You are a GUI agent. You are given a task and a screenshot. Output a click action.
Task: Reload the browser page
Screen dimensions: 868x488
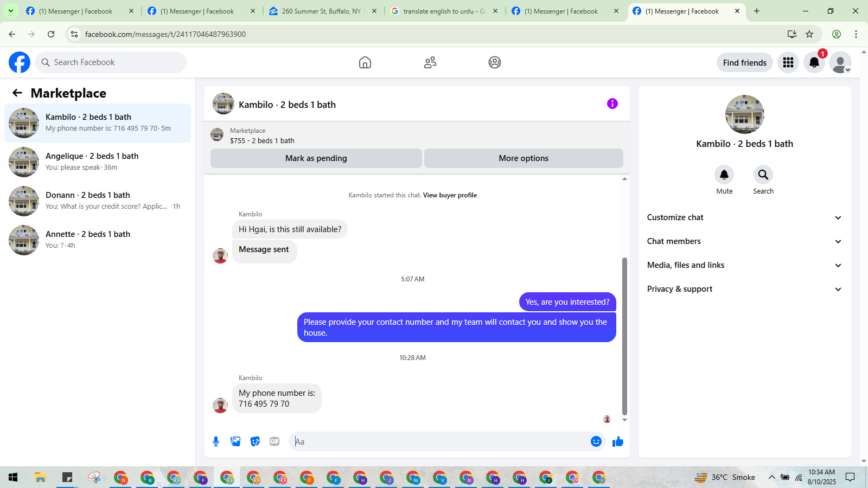(51, 34)
